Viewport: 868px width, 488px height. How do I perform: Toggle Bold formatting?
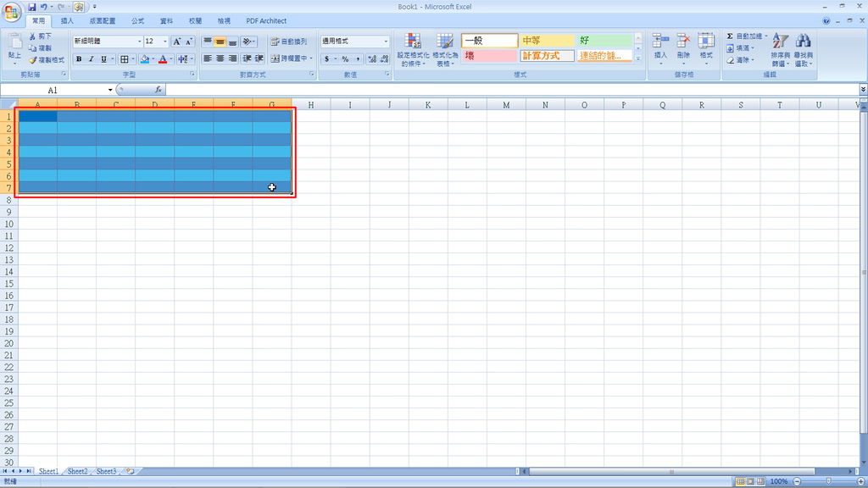79,59
